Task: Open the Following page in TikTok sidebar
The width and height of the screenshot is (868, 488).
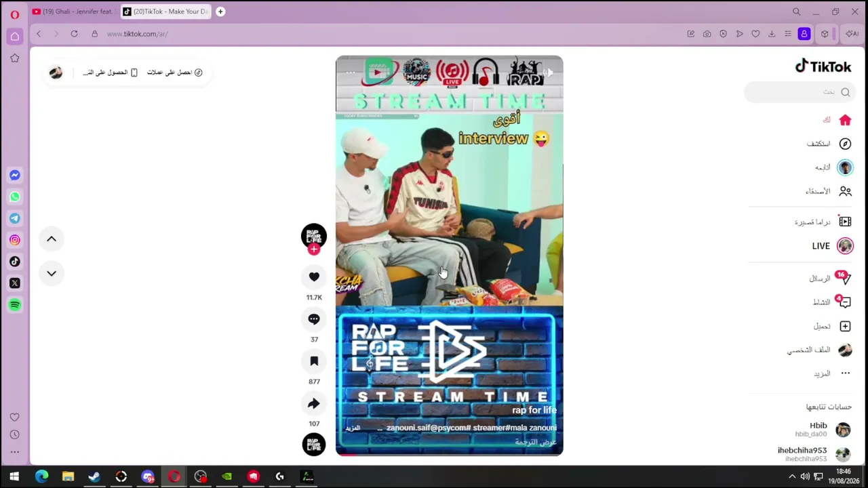Action: 834,167
